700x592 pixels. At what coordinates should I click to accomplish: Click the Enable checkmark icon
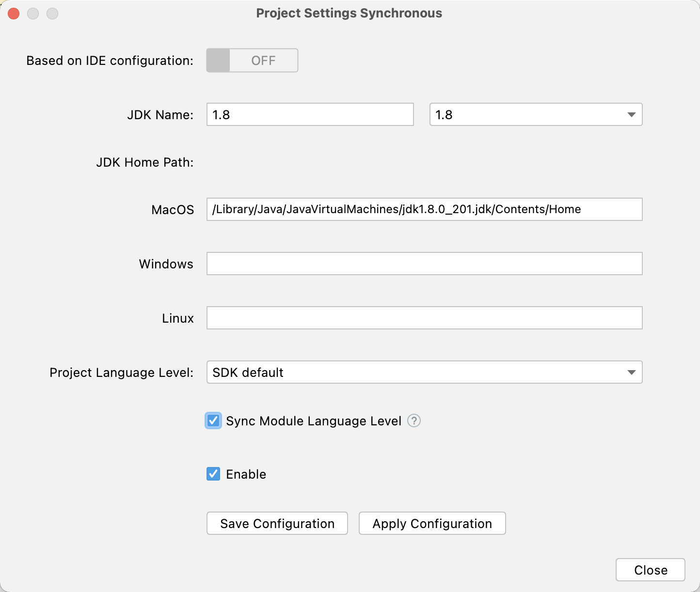pyautogui.click(x=213, y=474)
